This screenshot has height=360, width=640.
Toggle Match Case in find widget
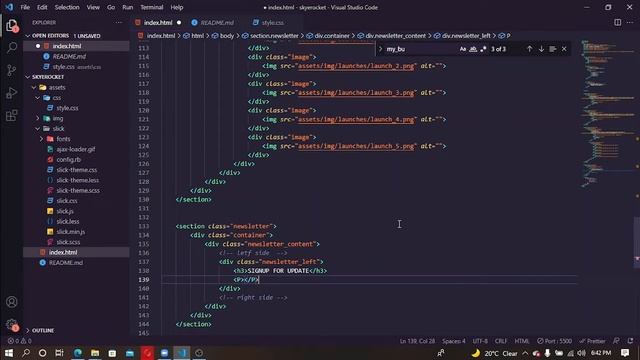462,49
